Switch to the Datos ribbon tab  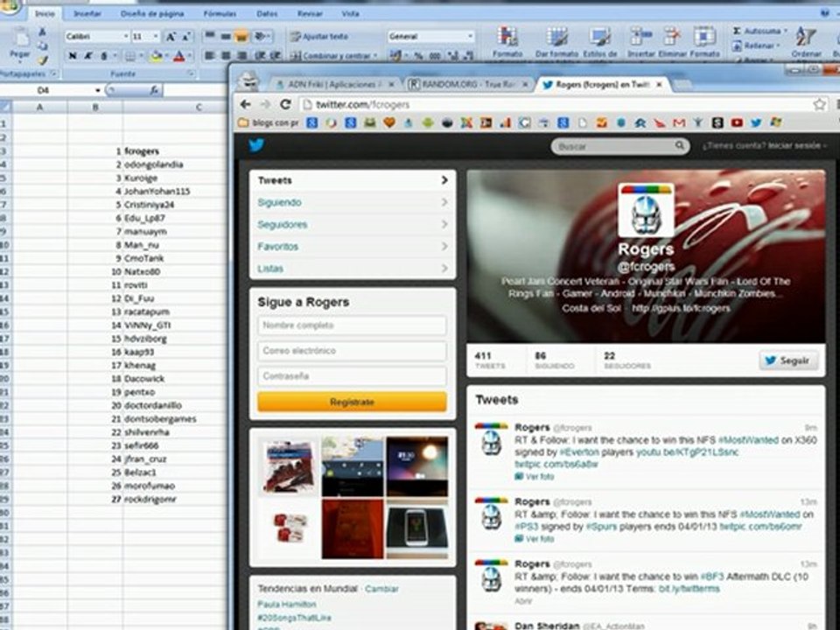pos(267,13)
